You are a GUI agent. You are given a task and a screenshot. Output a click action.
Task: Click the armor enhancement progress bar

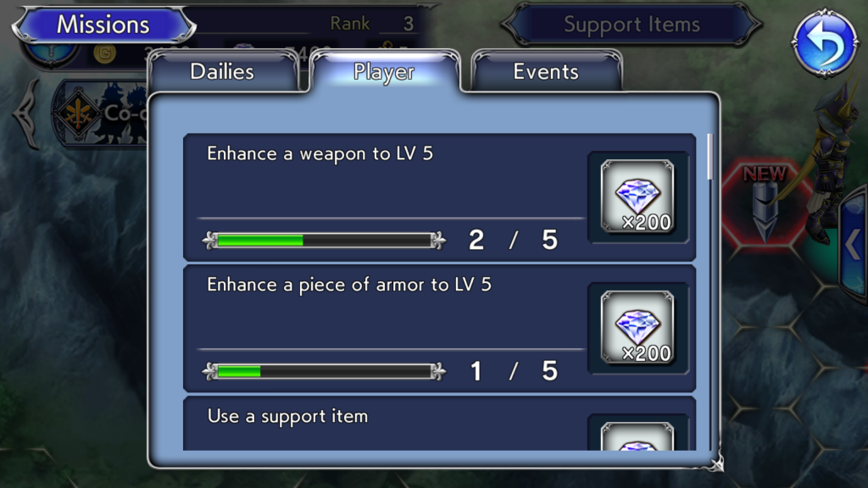325,371
